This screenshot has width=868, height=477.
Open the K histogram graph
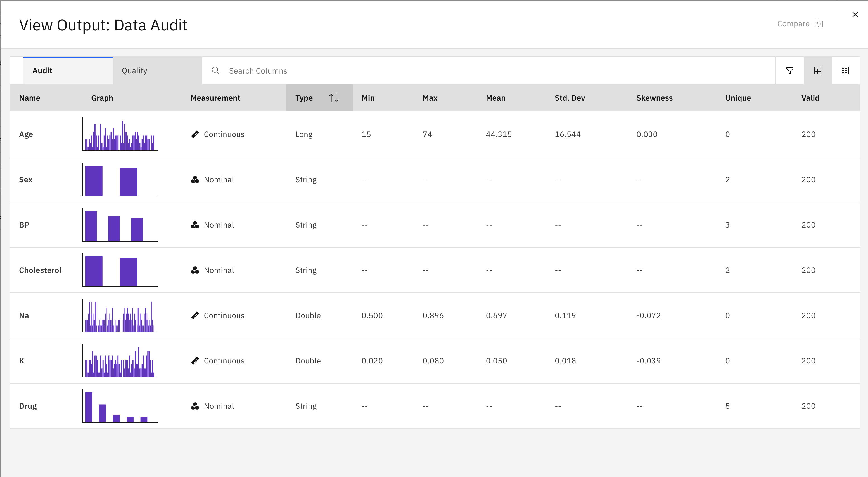tap(120, 361)
